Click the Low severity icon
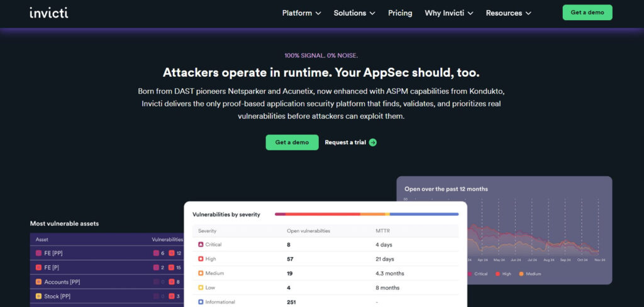 pyautogui.click(x=201, y=287)
